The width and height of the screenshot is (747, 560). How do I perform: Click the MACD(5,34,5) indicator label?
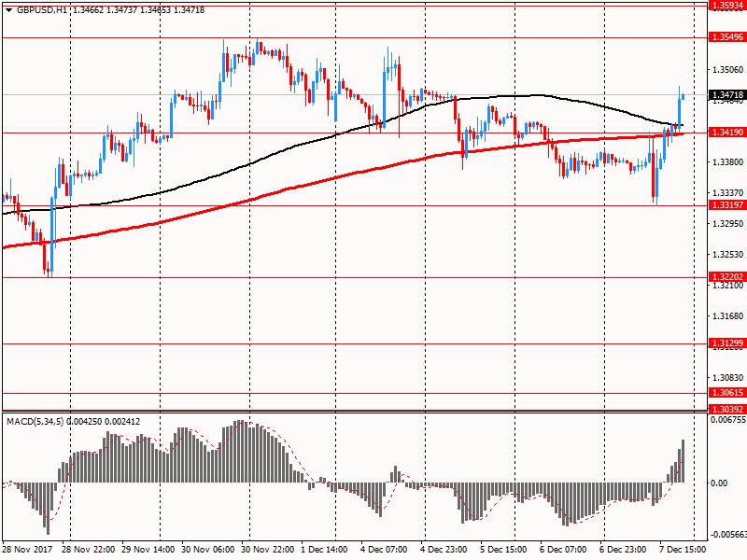pos(35,422)
